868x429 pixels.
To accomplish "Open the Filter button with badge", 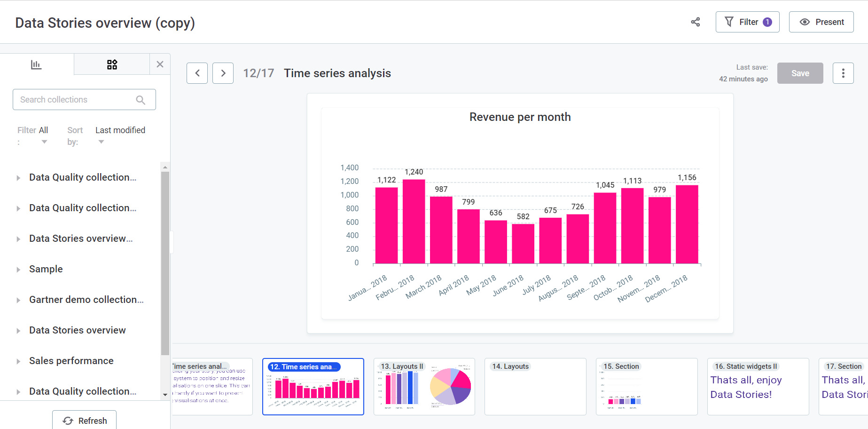I will click(747, 22).
